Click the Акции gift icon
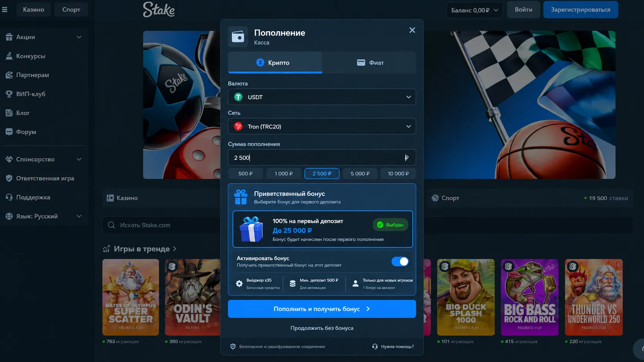Viewport: 644px width, 362px height. [x=9, y=37]
